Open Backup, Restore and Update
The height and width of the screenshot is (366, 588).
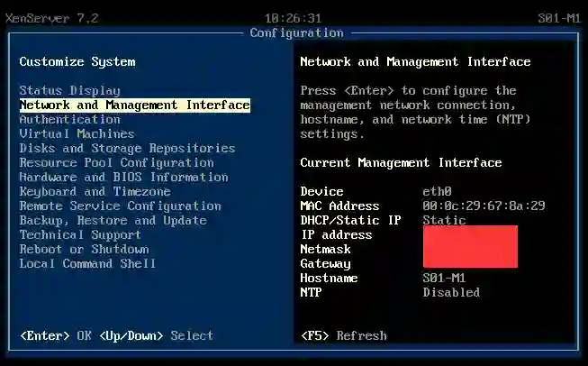pos(113,221)
